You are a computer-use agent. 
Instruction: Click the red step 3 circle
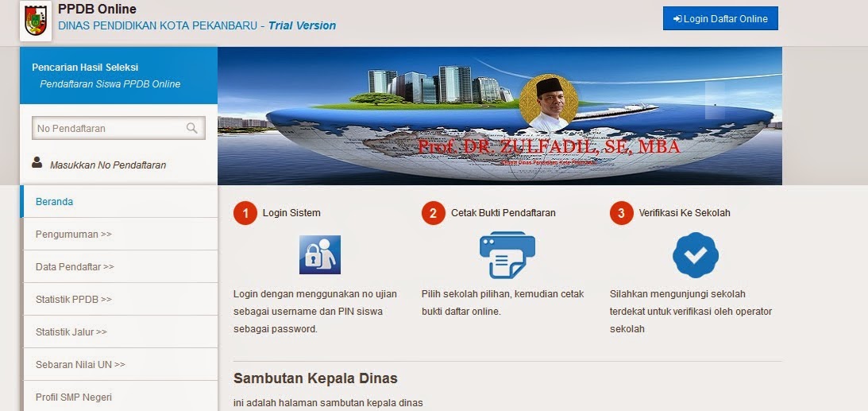point(622,213)
